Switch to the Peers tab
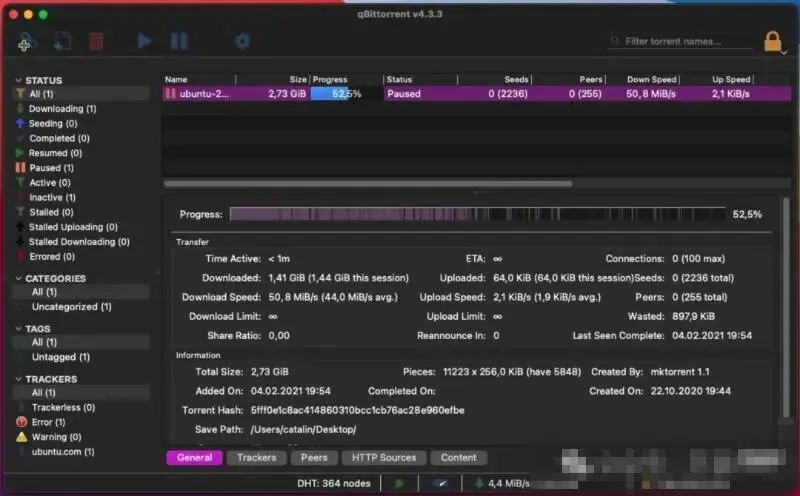This screenshot has width=800, height=496. (314, 458)
